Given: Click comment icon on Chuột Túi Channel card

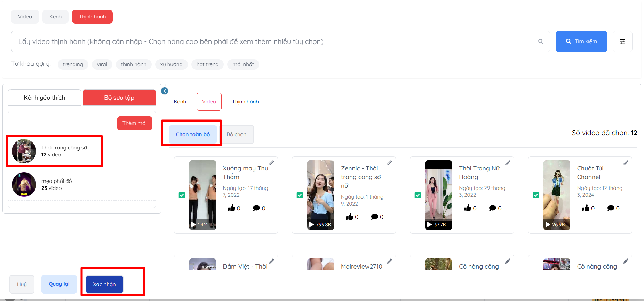Looking at the screenshot, I should click(x=611, y=208).
